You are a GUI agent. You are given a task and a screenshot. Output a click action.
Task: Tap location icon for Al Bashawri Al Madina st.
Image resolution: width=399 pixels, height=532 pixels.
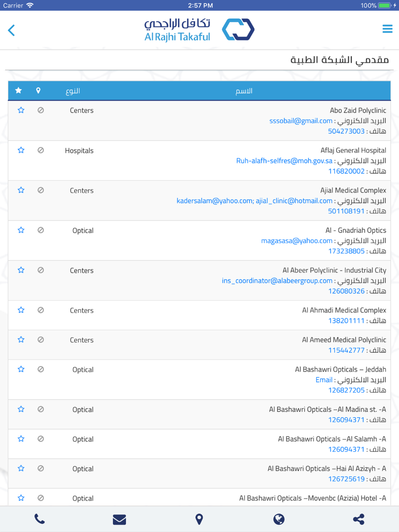41,409
